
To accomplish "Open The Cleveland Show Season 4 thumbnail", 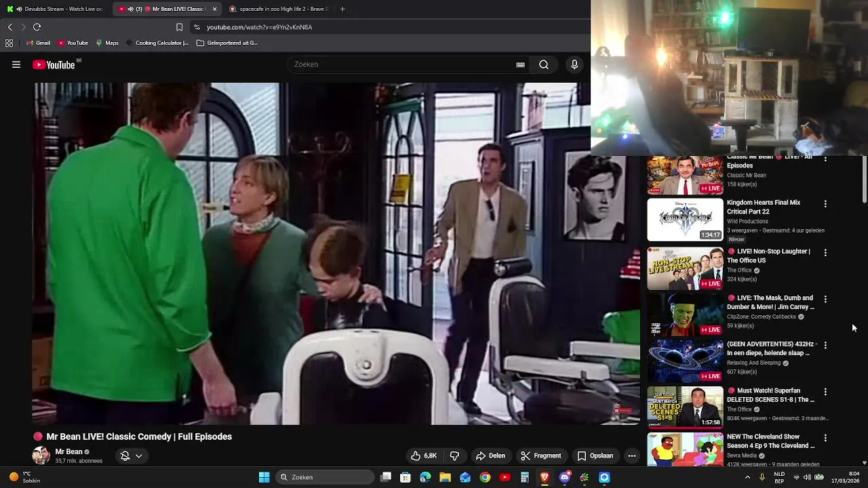I will [x=685, y=450].
